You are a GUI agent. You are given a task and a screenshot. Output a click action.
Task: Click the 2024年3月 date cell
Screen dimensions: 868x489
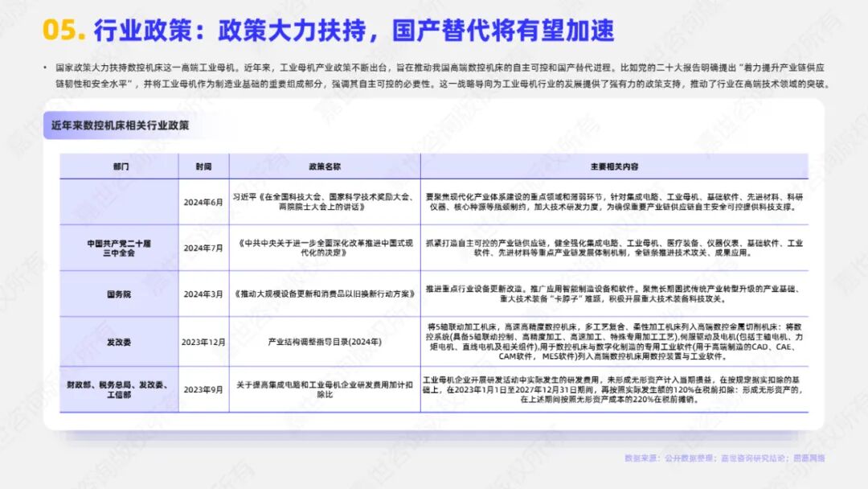(x=203, y=294)
